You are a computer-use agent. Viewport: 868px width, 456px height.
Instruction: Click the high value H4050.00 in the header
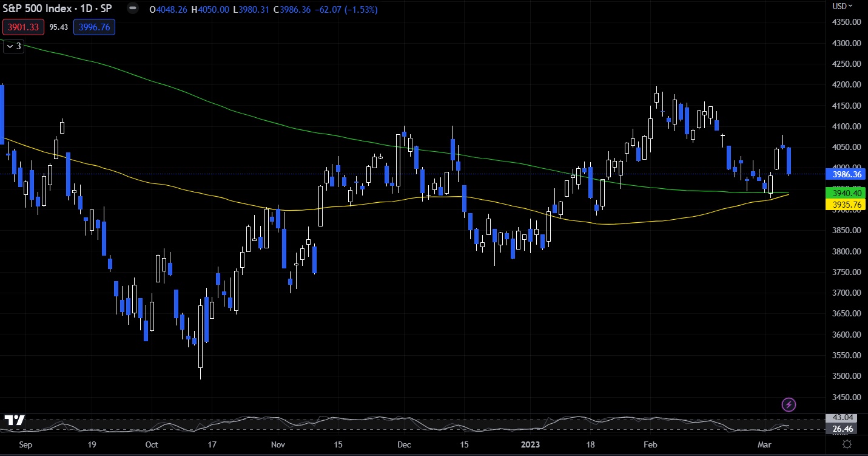(x=210, y=9)
